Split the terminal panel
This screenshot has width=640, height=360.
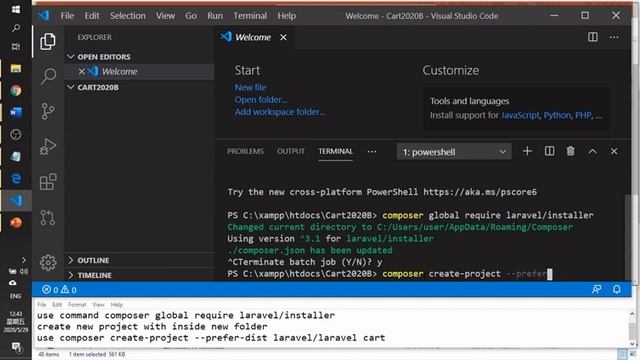[549, 151]
